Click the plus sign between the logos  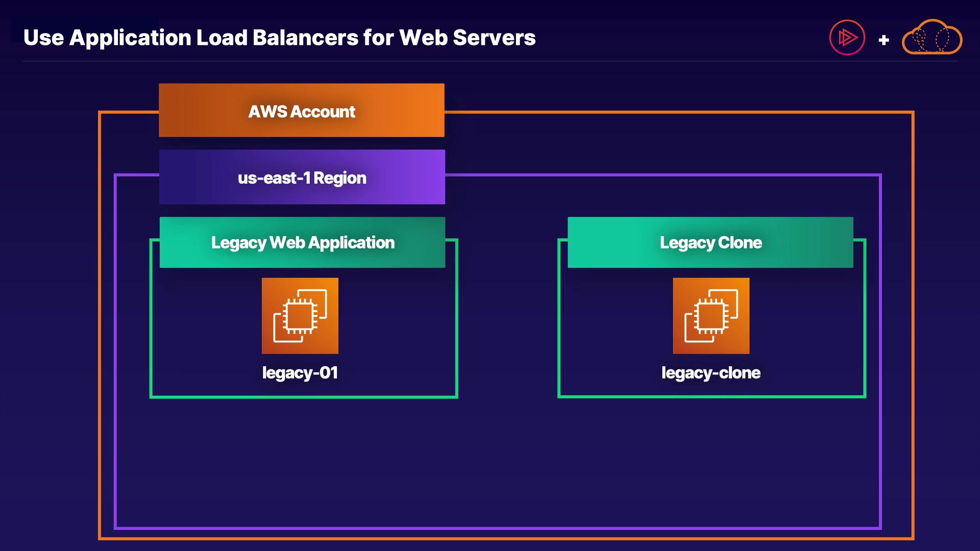pos(884,40)
